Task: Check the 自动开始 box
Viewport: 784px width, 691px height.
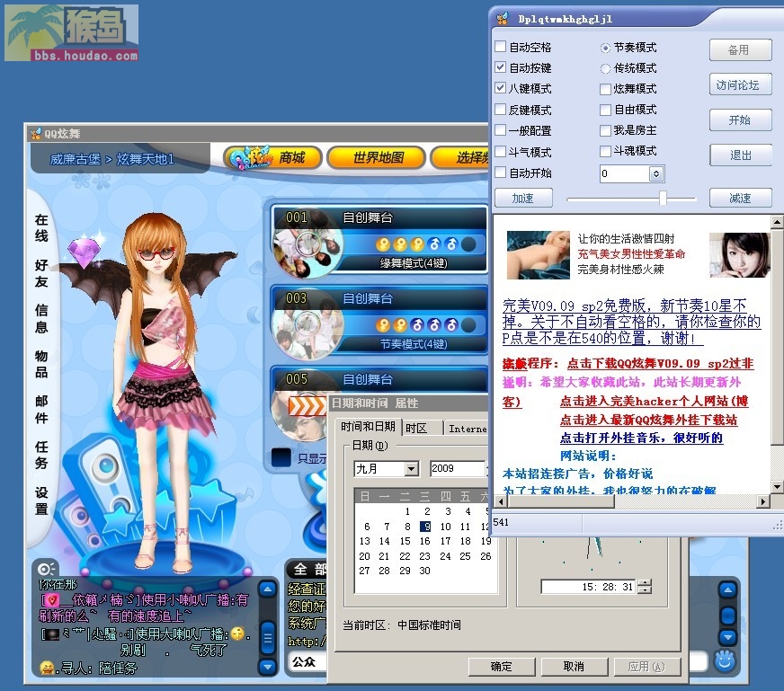Action: [x=500, y=173]
